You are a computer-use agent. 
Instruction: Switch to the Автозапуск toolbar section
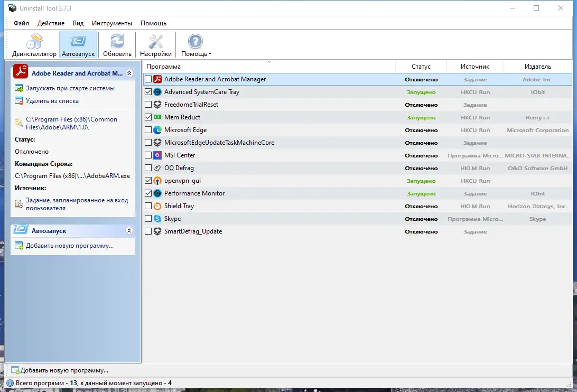tap(78, 45)
